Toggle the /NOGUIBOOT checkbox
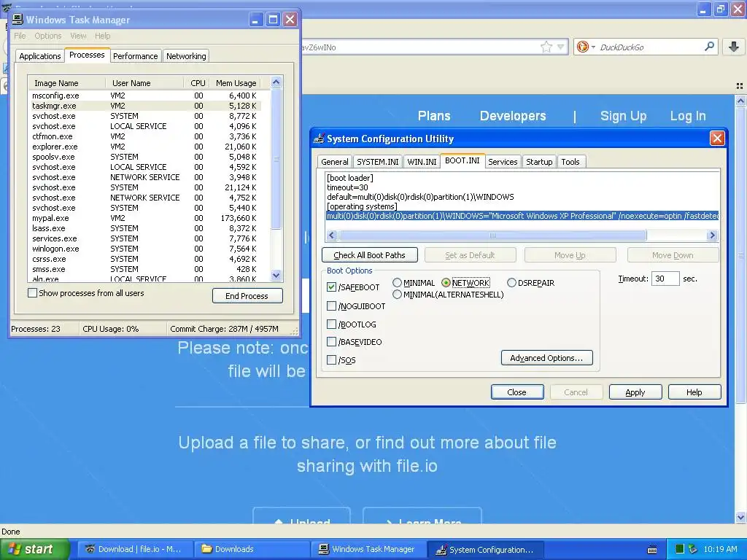The image size is (747, 560). pos(332,306)
